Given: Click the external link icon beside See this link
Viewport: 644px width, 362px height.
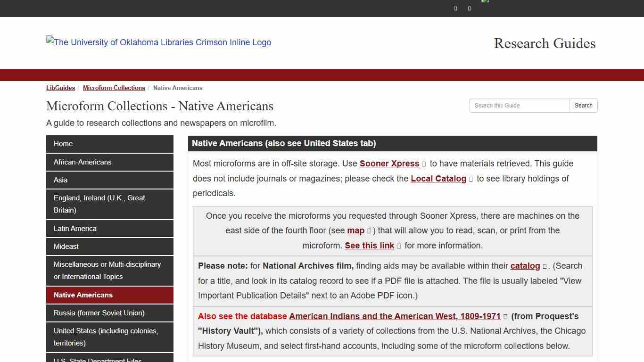Looking at the screenshot, I should tap(398, 246).
